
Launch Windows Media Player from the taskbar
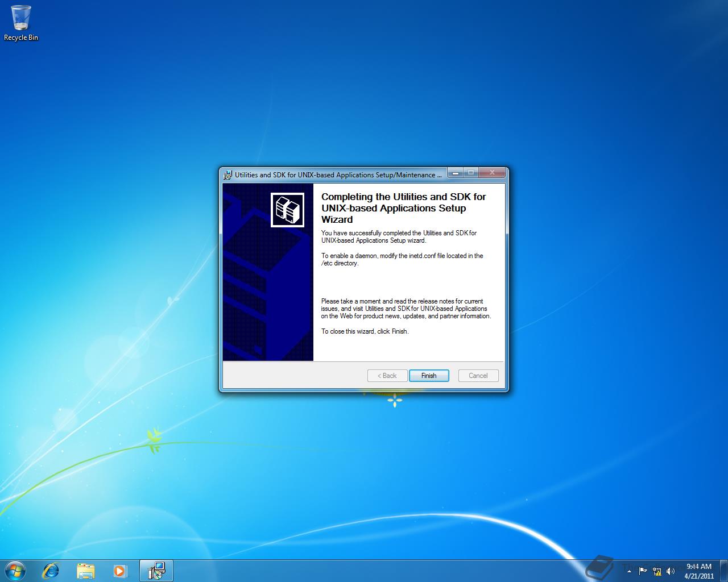[x=120, y=571]
